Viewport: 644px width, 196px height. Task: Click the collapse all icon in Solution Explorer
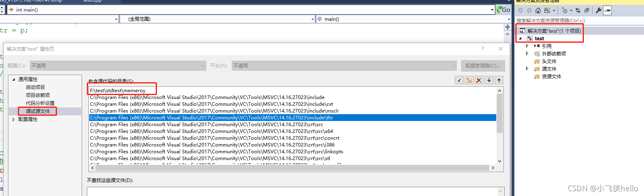(587, 10)
